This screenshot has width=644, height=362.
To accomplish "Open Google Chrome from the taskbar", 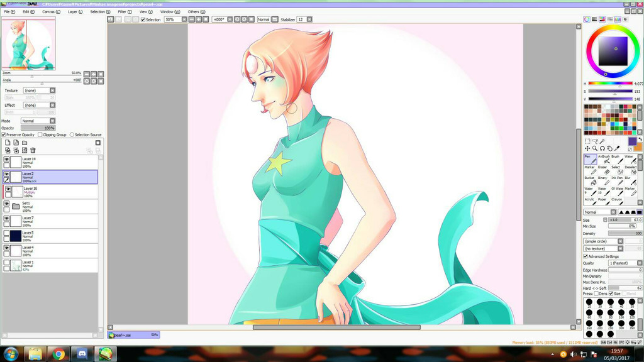I will point(58,354).
